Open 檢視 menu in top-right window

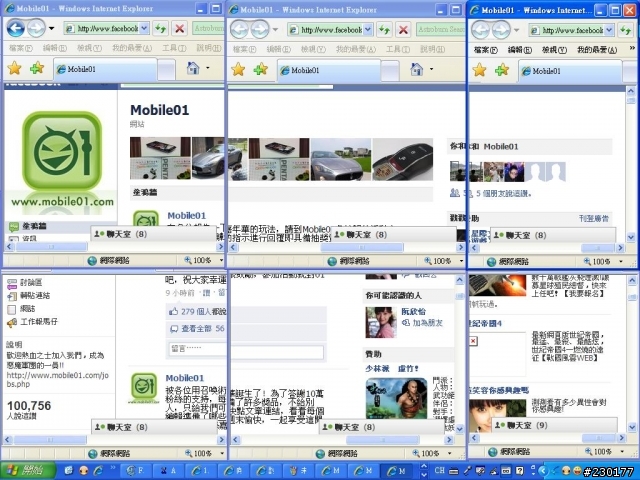tap(554, 50)
